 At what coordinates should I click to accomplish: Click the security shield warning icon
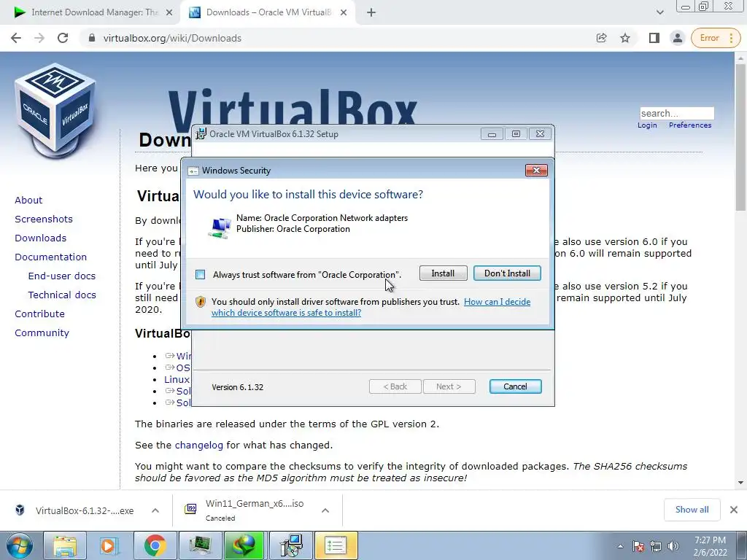(x=201, y=302)
